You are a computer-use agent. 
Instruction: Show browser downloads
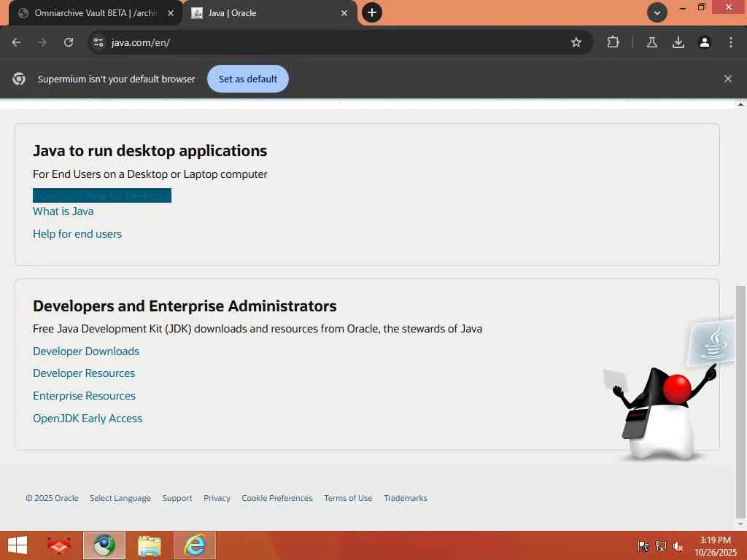[x=678, y=42]
